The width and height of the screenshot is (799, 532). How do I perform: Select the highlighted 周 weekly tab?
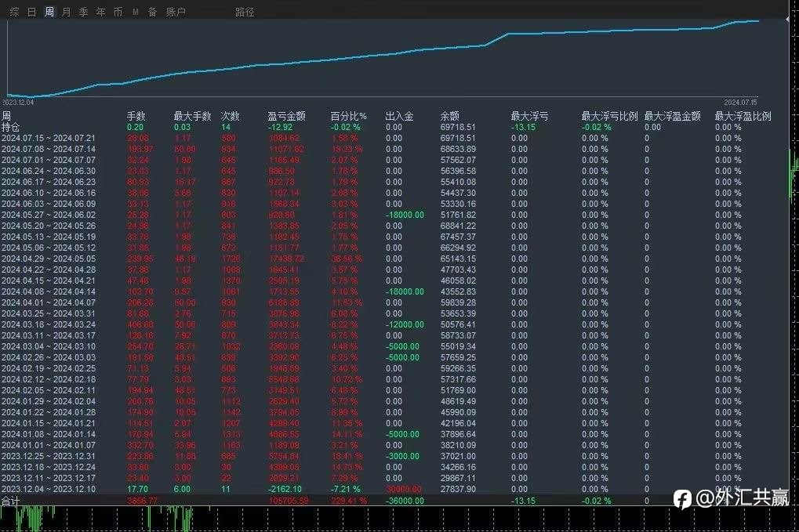click(49, 12)
